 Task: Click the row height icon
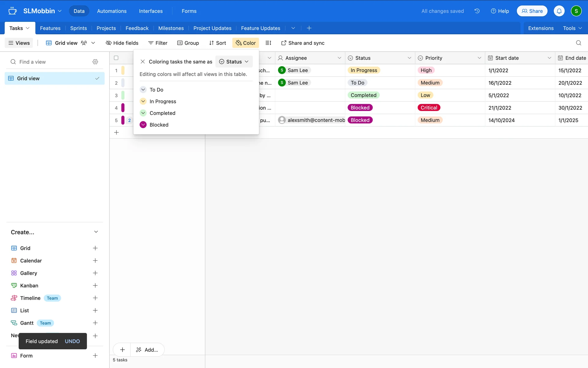[x=268, y=43]
